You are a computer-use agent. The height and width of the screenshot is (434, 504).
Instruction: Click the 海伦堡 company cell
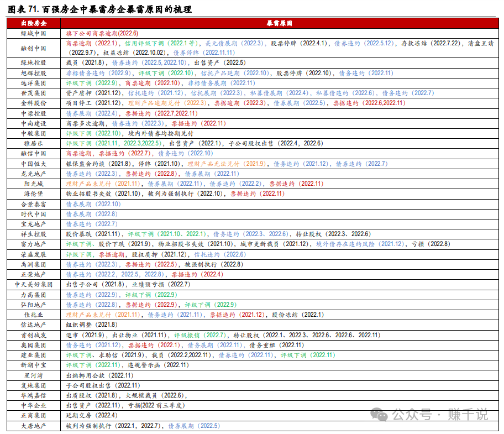pyautogui.click(x=34, y=194)
